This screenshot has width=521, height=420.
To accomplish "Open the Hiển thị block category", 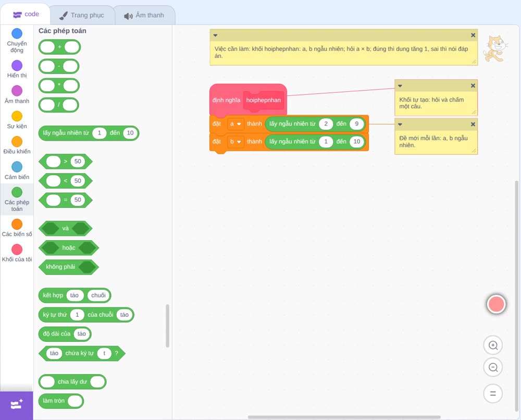I will tap(17, 69).
